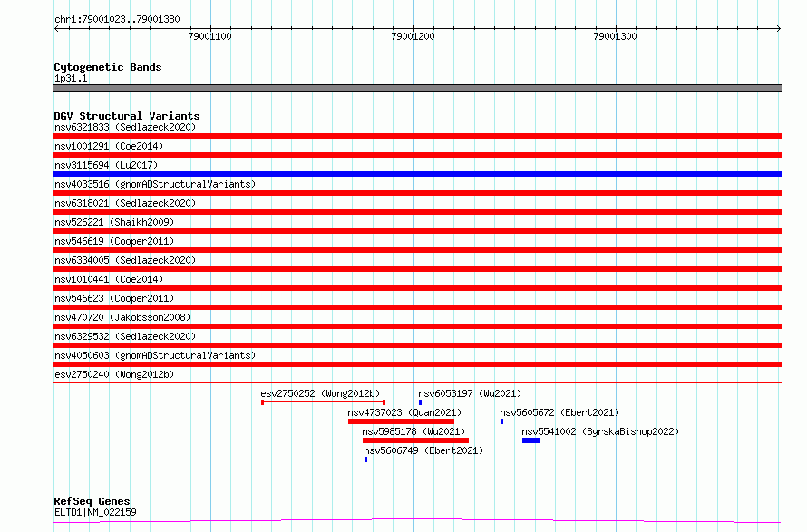
Task: Open the nsv1001291 (Coe2014) label
Action: (x=109, y=146)
